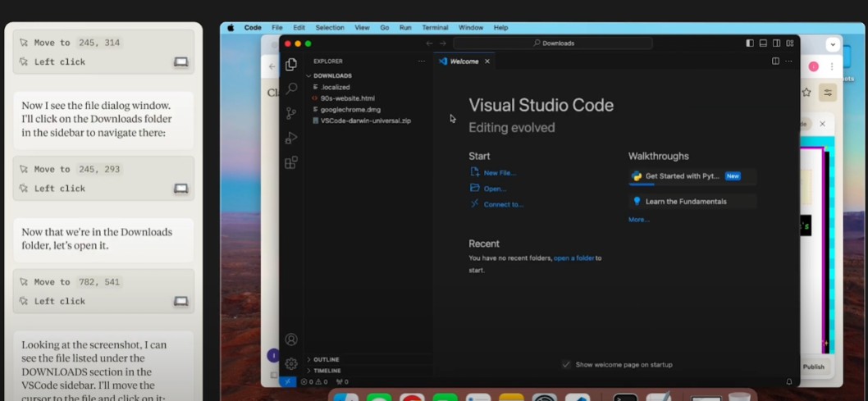Open the Edit menu
Image resolution: width=868 pixels, height=401 pixels.
[299, 28]
